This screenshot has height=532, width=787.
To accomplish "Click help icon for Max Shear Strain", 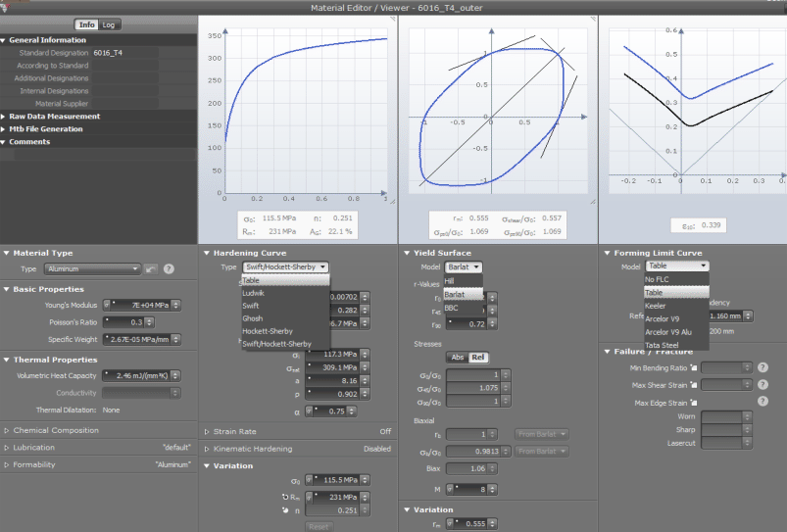I will 762,385.
